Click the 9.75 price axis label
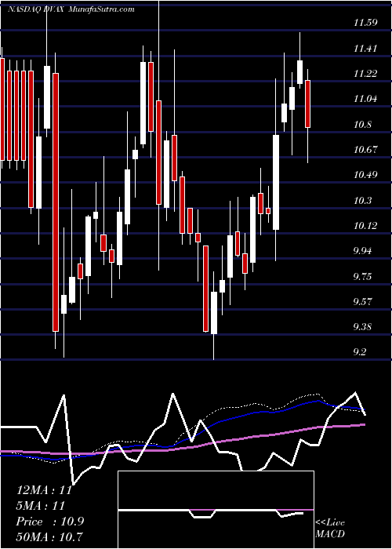392x549 pixels. tap(362, 277)
